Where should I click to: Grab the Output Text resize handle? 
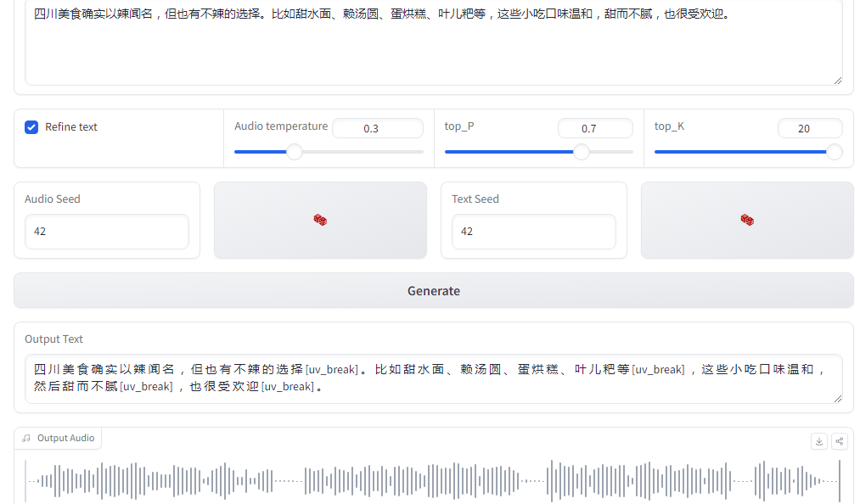point(838,399)
